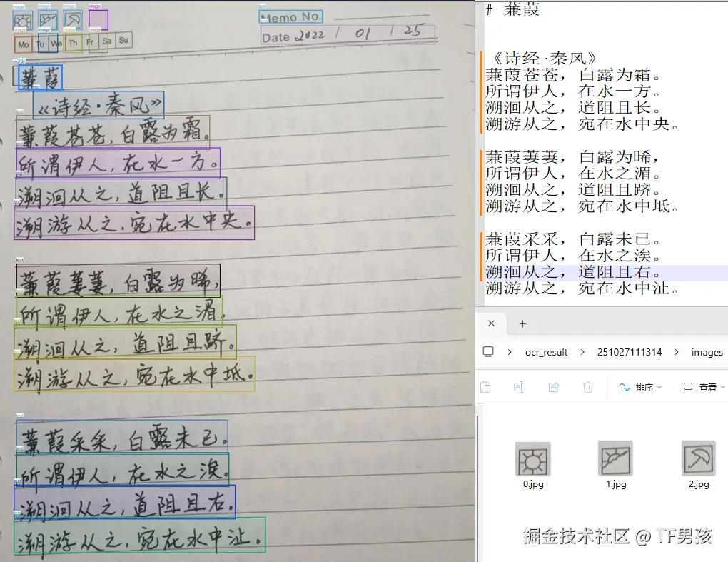The height and width of the screenshot is (562, 728).
Task: Select the We weekday box
Action: (56, 43)
